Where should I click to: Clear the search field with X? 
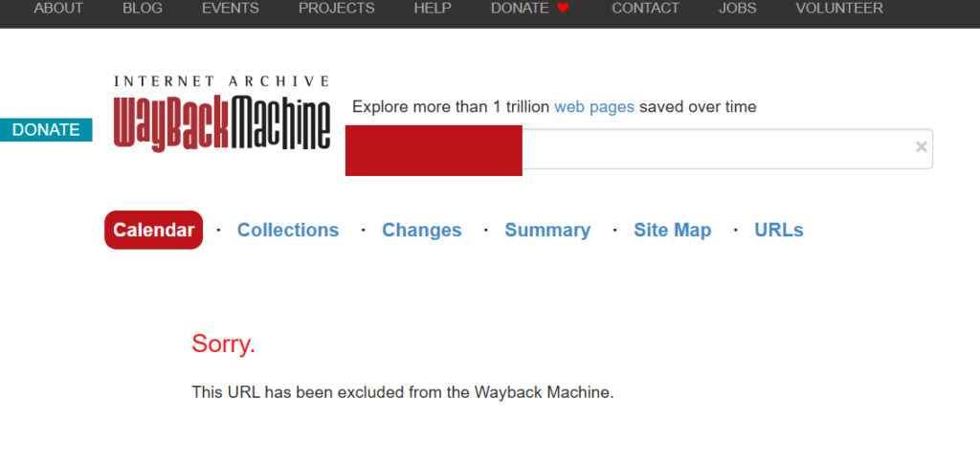(x=921, y=146)
